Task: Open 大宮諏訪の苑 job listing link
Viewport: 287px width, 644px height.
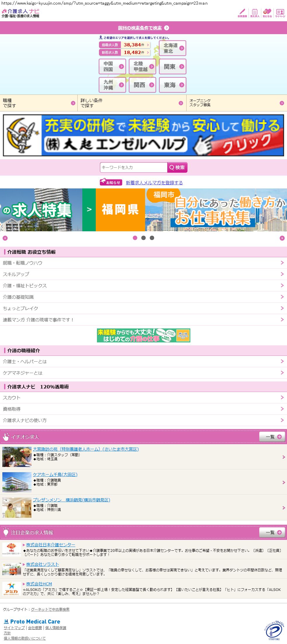Action: [x=86, y=449]
